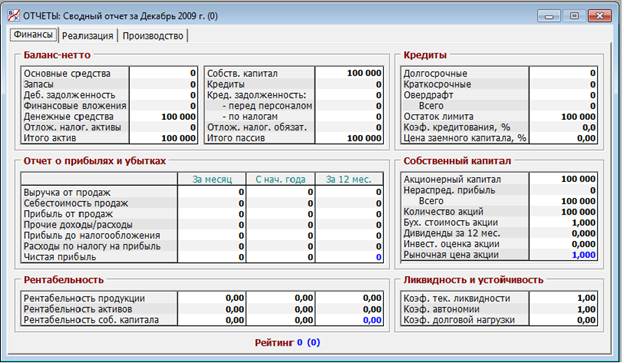The image size is (624, 363).
Task: Select Цена заемного капитала, % label
Action: pyautogui.click(x=464, y=138)
